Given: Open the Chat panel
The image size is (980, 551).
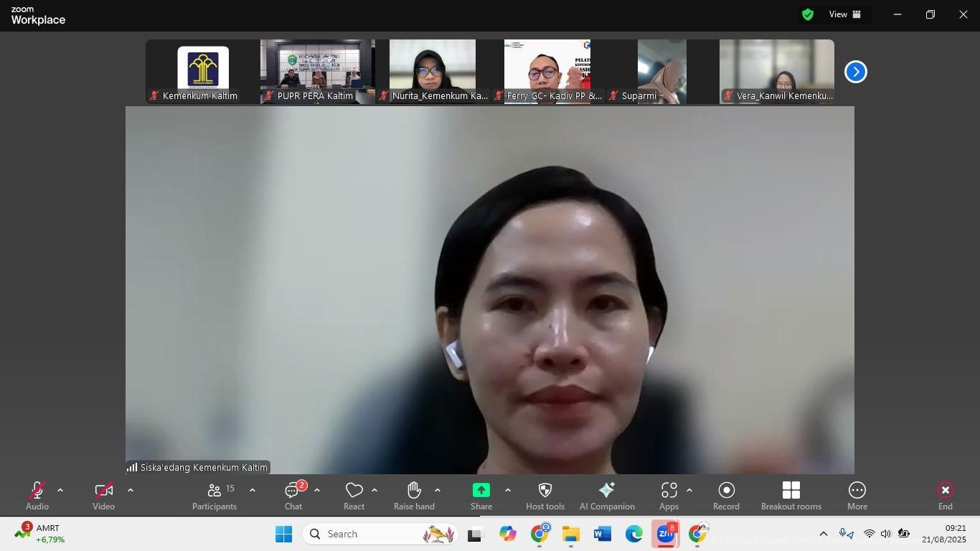Looking at the screenshot, I should point(293,495).
